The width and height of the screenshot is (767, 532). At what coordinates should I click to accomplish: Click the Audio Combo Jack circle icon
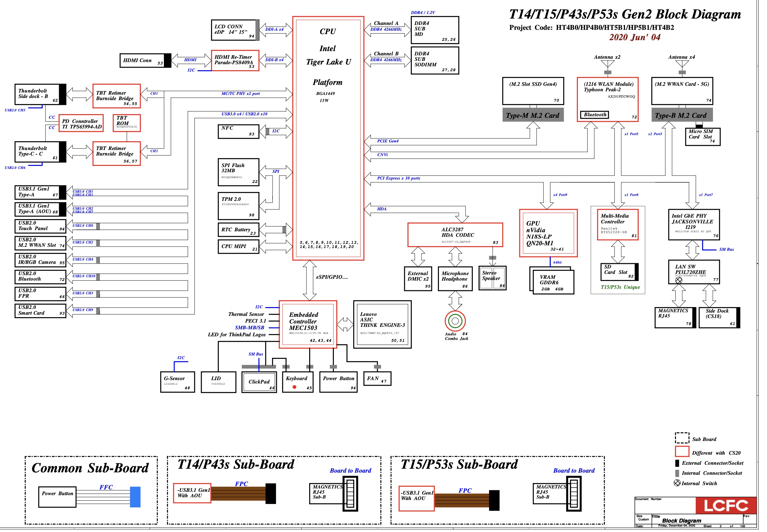pos(455,321)
